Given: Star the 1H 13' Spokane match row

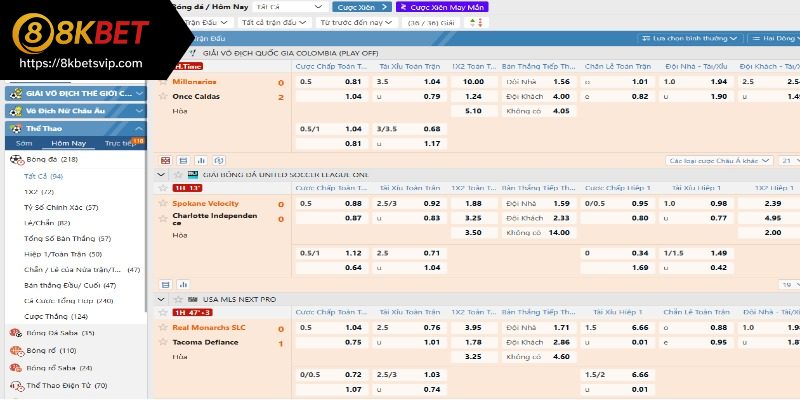Looking at the screenshot, I should [x=163, y=188].
